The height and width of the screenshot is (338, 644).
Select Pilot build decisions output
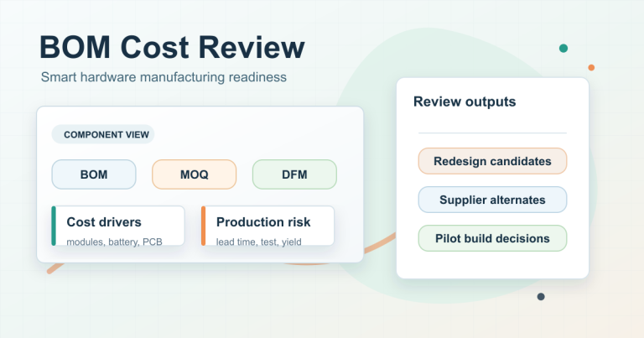(x=492, y=238)
